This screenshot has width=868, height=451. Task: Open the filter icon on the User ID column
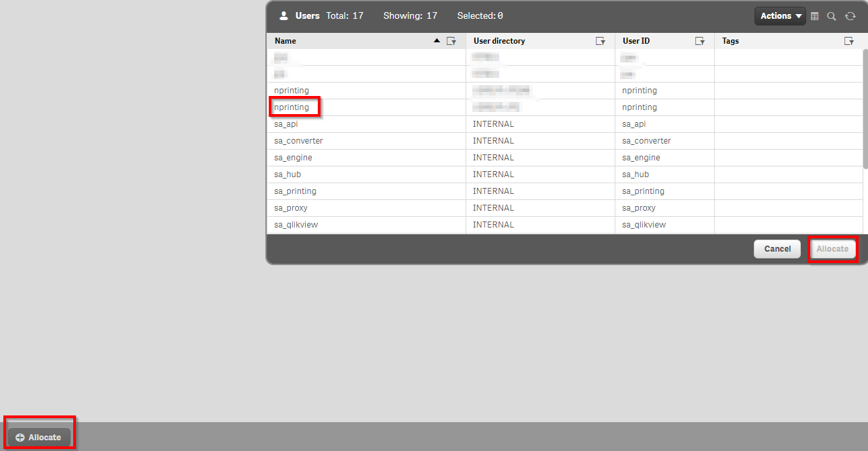700,41
